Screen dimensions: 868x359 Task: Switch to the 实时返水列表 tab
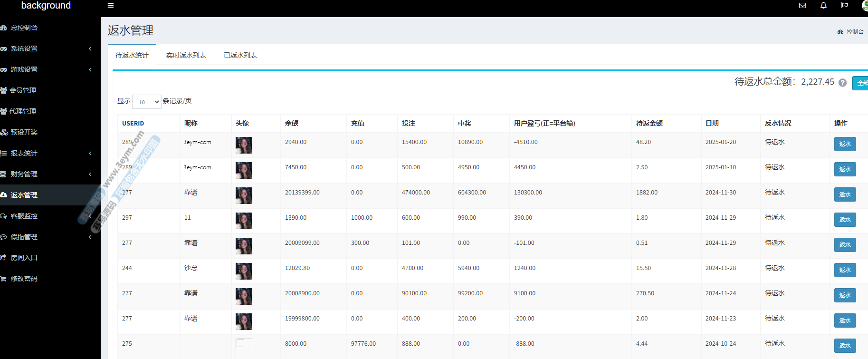pyautogui.click(x=186, y=55)
